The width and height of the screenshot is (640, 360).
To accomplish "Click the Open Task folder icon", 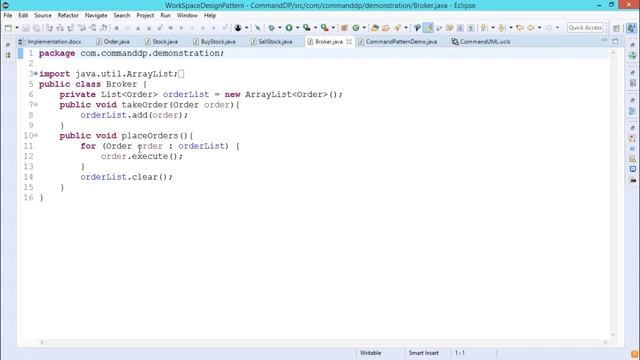I will coord(386,28).
